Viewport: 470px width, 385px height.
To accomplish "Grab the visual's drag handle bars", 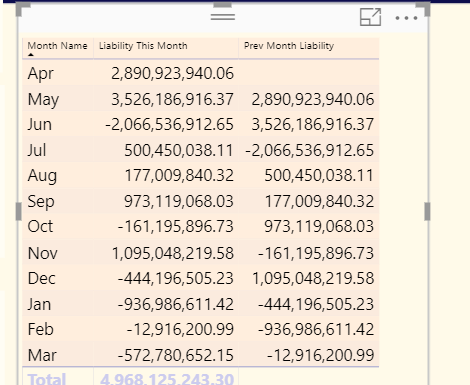I will coord(223,17).
